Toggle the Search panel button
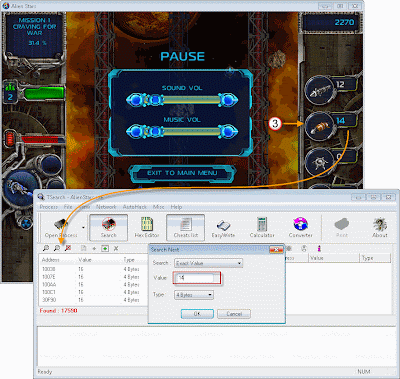Image resolution: width=400 pixels, height=379 pixels. [109, 227]
